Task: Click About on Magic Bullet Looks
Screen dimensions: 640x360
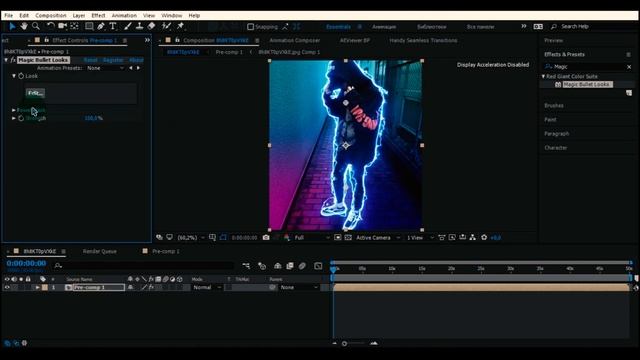Action: [x=136, y=60]
